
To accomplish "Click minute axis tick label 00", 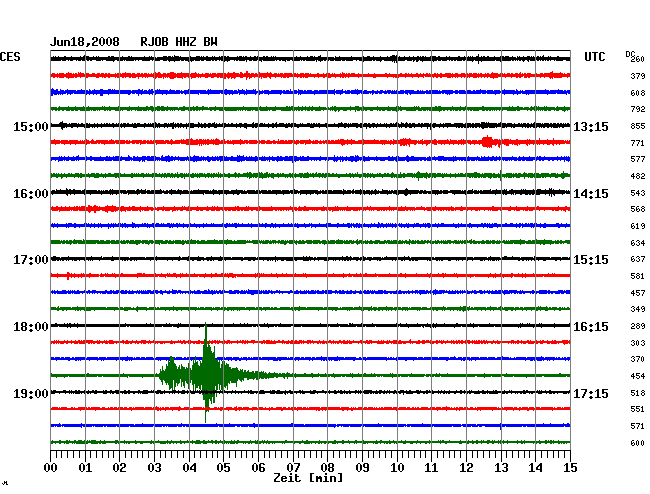I will 51,468.
